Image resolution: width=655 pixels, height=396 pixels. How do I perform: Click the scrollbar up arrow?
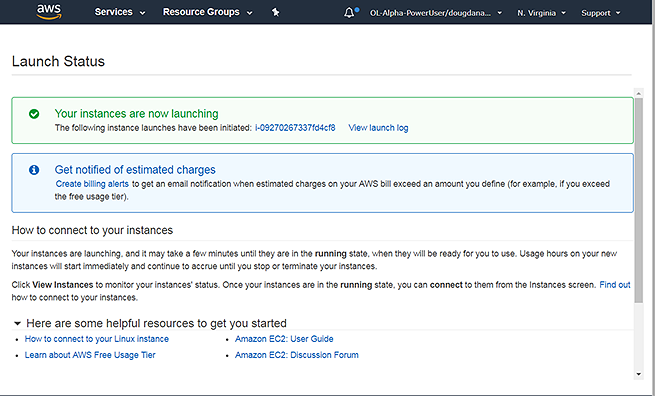click(638, 93)
